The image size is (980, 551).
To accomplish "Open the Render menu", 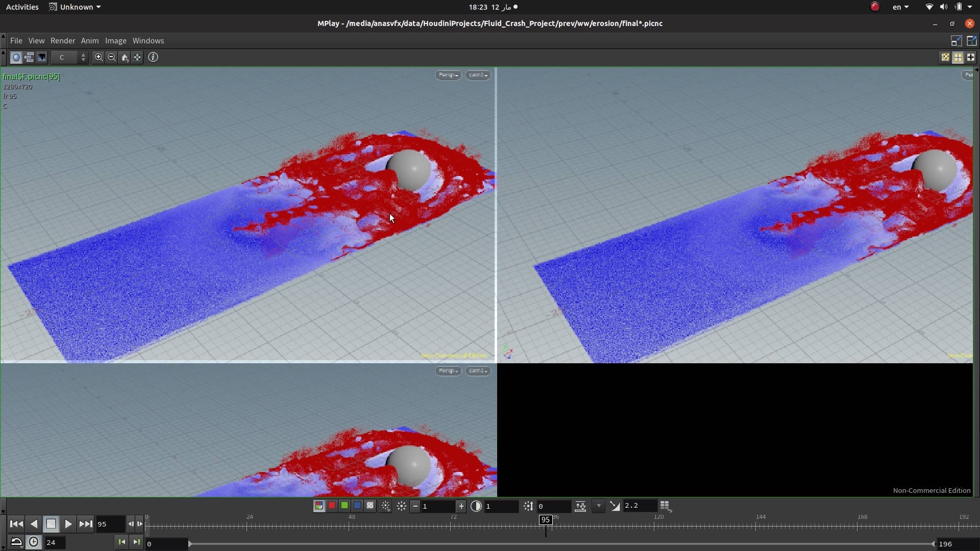I will [x=63, y=41].
